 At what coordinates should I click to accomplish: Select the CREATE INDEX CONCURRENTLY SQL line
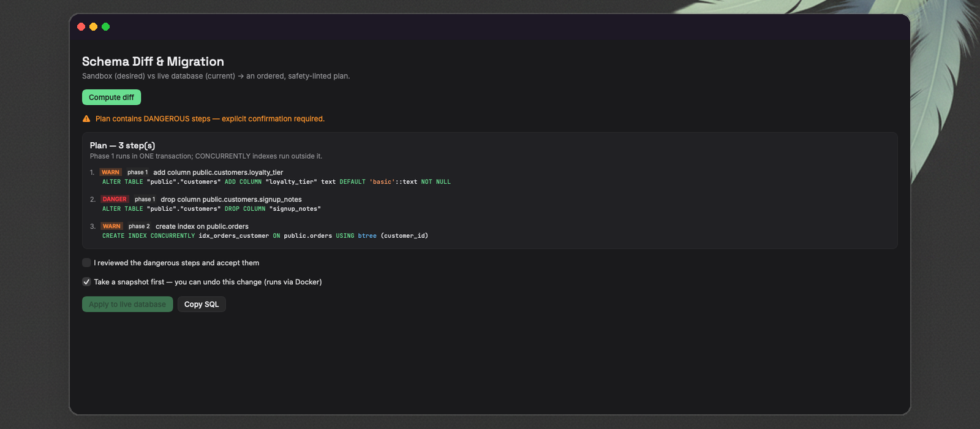[x=265, y=236]
